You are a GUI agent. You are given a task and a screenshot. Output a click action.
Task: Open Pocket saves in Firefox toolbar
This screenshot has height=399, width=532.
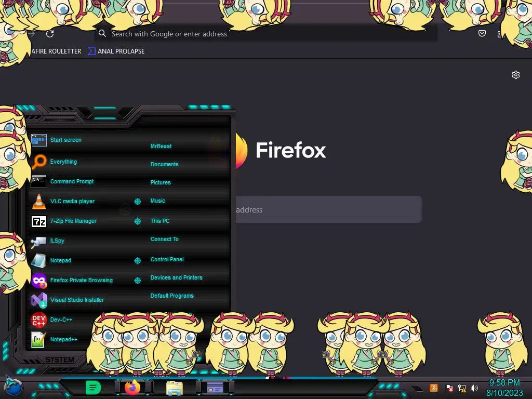point(482,33)
